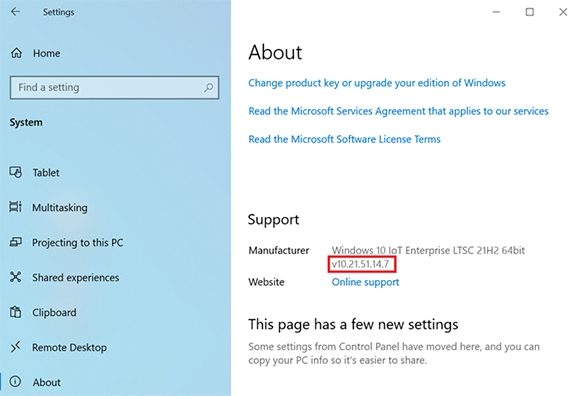The image size is (580, 396).
Task: Select the Clipboard icon
Action: click(x=16, y=312)
